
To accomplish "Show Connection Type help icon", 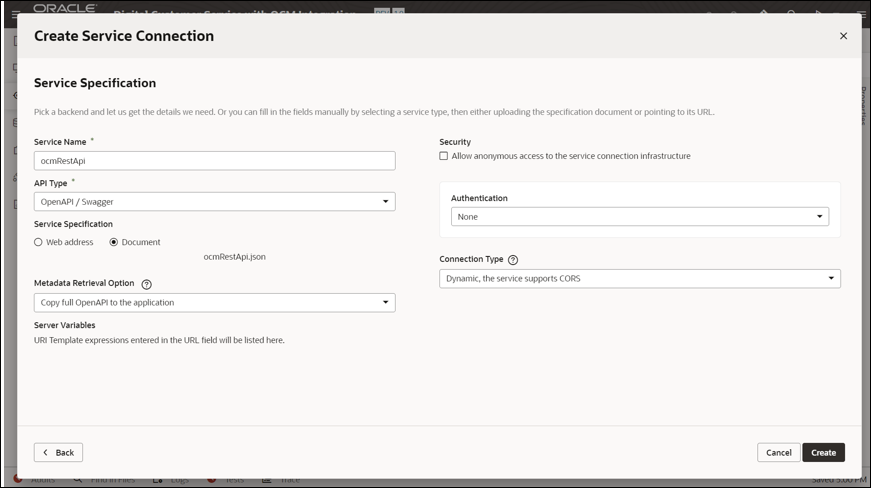I will click(513, 260).
